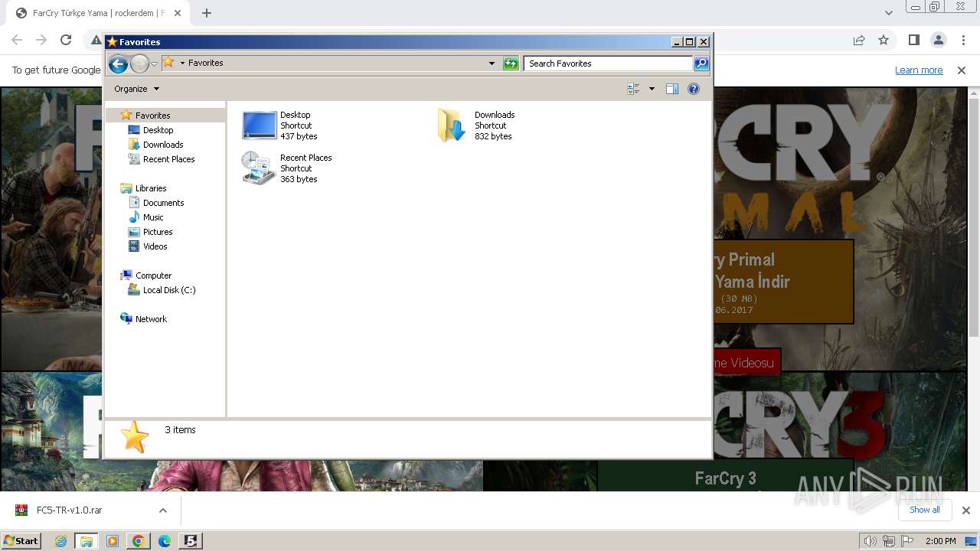This screenshot has height=551, width=980.
Task: Open Internet Explorer from the taskbar
Action: tap(60, 541)
